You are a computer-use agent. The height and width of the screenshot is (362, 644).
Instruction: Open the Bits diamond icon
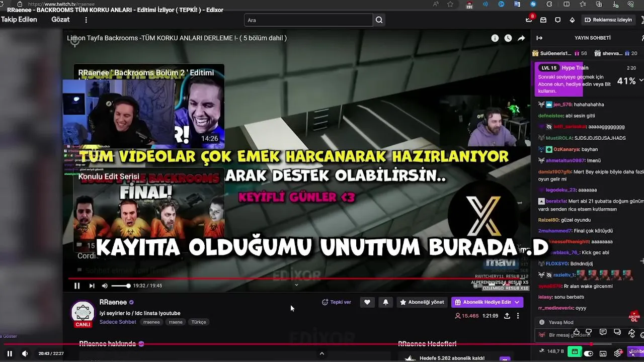tap(572, 20)
